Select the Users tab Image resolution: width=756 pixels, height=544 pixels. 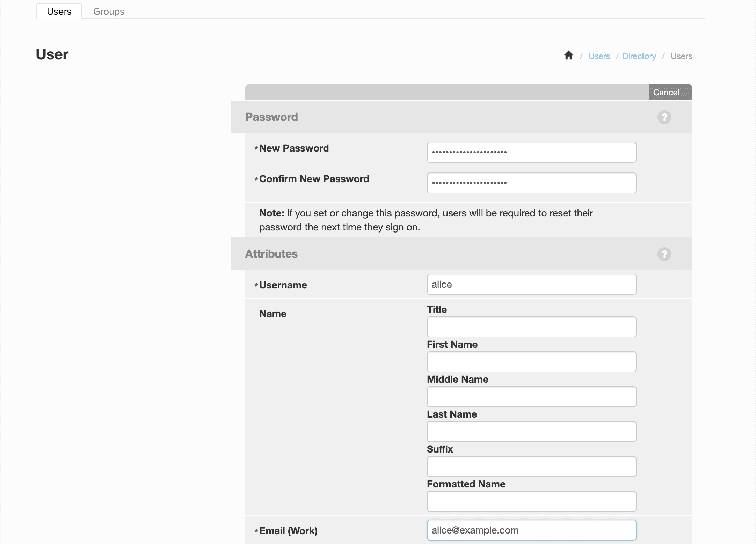(59, 11)
